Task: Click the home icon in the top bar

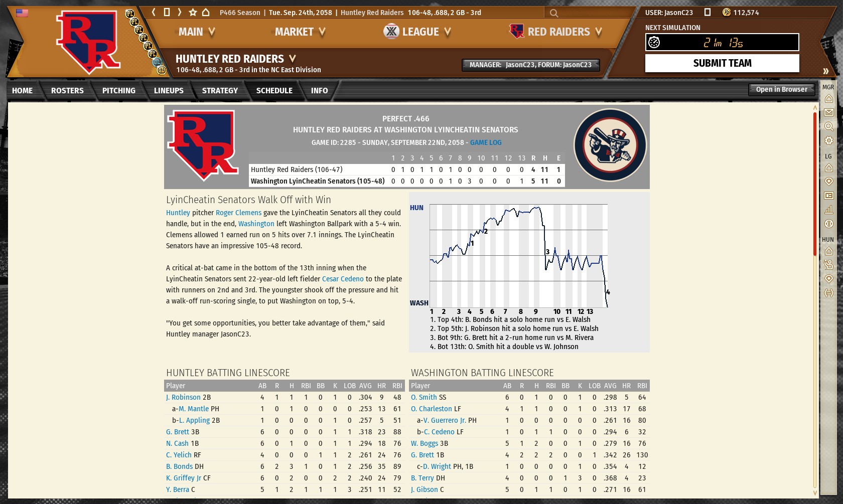Action: point(206,12)
